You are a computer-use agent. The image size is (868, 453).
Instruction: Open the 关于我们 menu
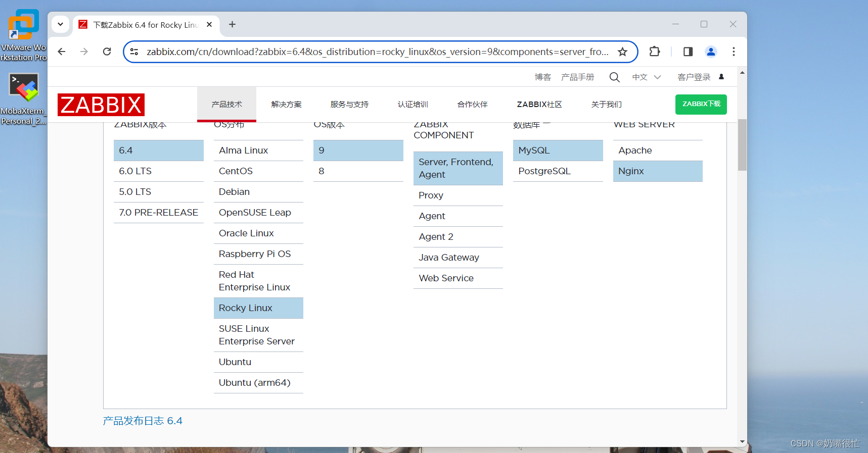pos(607,105)
